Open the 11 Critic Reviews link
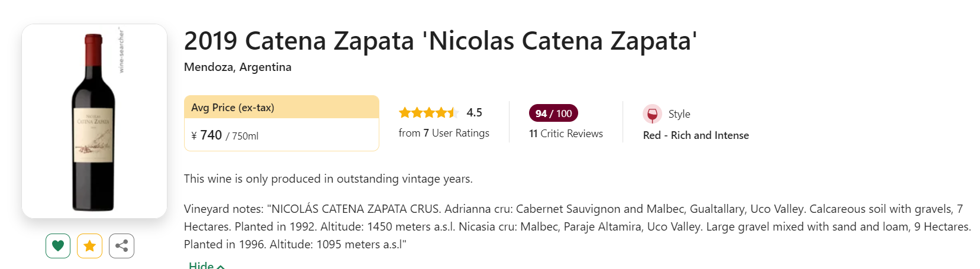Viewport: 980px width, 269px height. tap(566, 134)
